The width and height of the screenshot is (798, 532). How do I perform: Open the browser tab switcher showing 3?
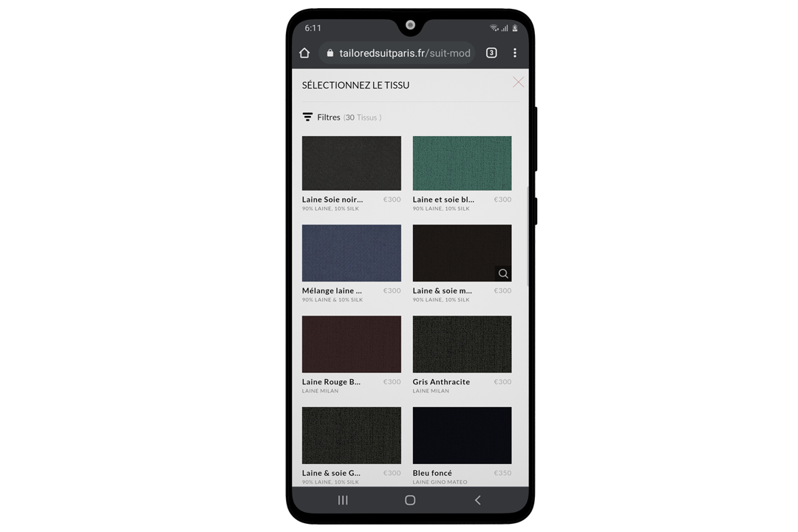(x=491, y=53)
